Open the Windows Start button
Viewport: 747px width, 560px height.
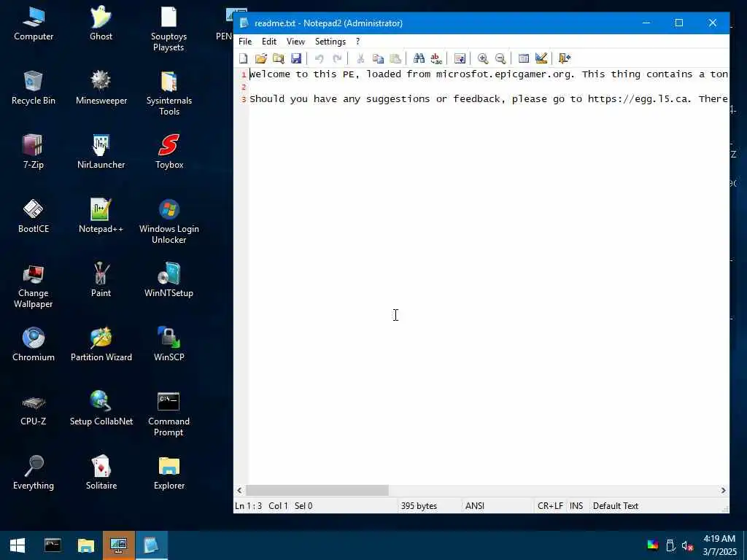point(18,545)
